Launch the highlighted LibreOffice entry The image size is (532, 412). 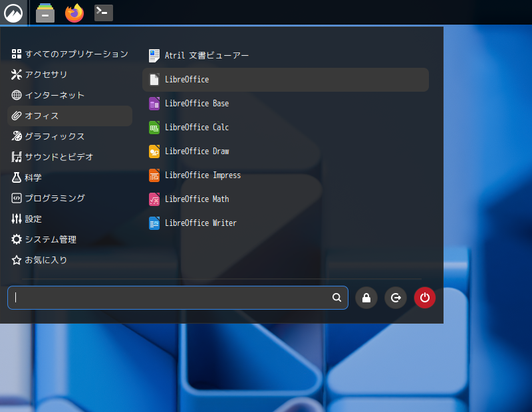click(285, 80)
